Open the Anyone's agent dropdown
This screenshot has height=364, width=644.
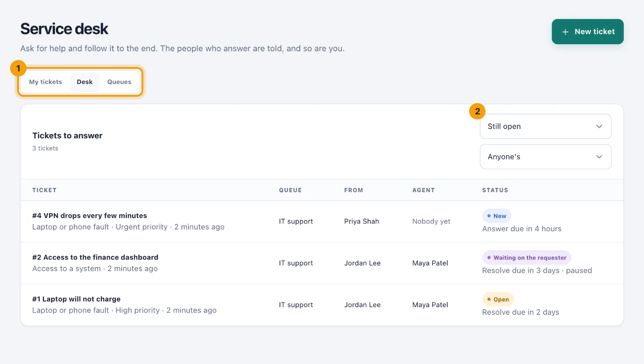coord(546,157)
